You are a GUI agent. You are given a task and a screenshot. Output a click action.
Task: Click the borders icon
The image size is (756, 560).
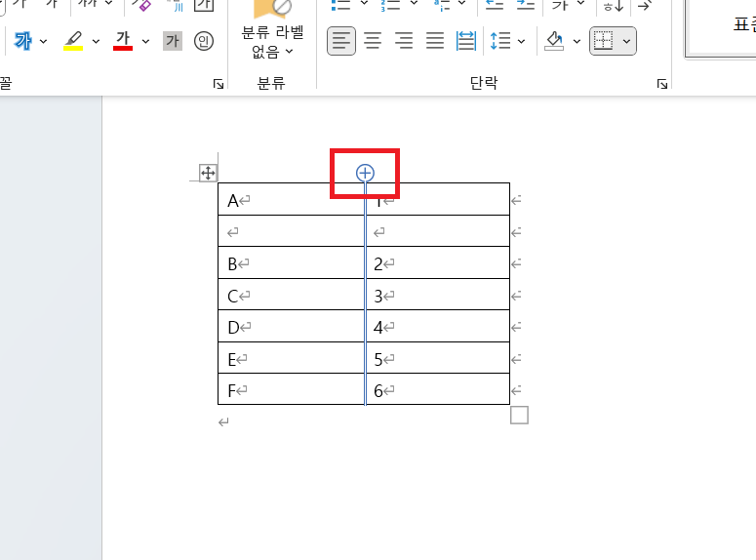[x=603, y=41]
